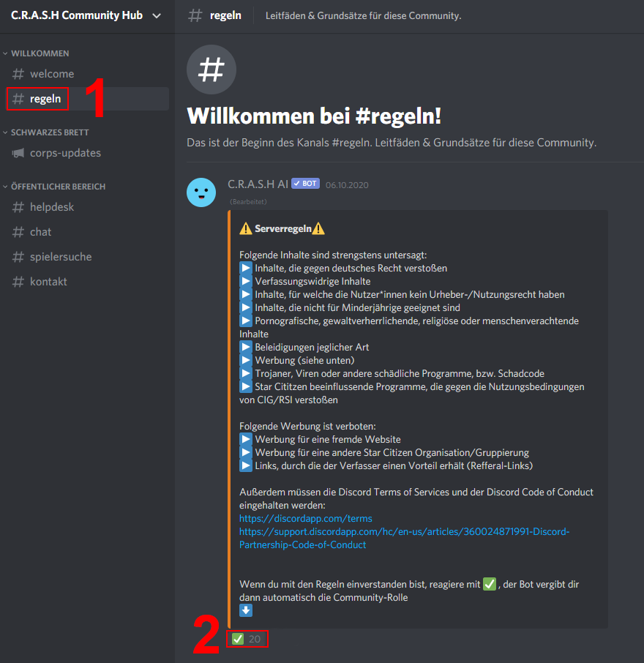Open the corps-updates announcement channel

pyautogui.click(x=87, y=153)
